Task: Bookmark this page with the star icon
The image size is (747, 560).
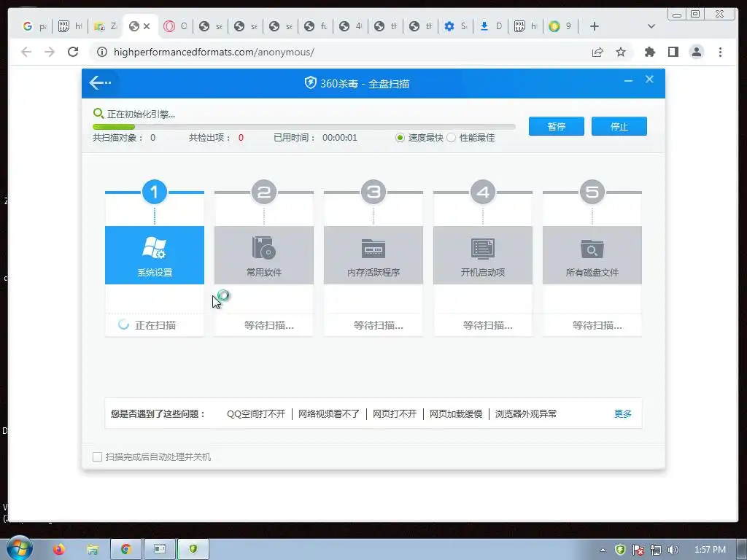Action: pos(620,52)
